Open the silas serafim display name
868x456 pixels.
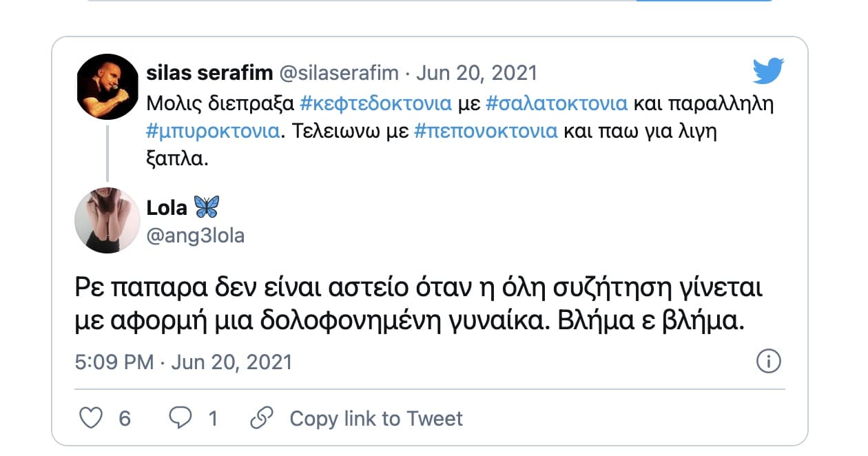pos(208,73)
